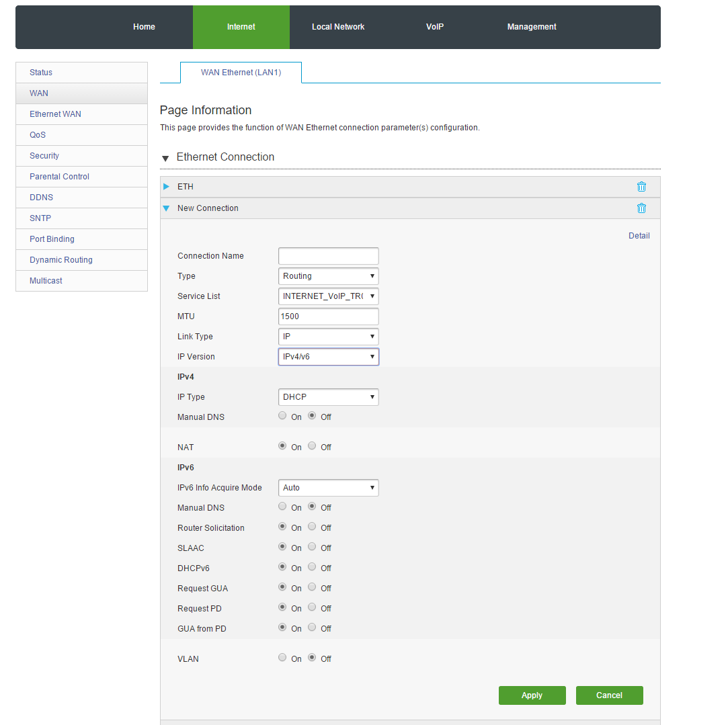Open the IPv6 Info Acquire Mode dropdown
This screenshot has width=728, height=725.
pyautogui.click(x=328, y=488)
